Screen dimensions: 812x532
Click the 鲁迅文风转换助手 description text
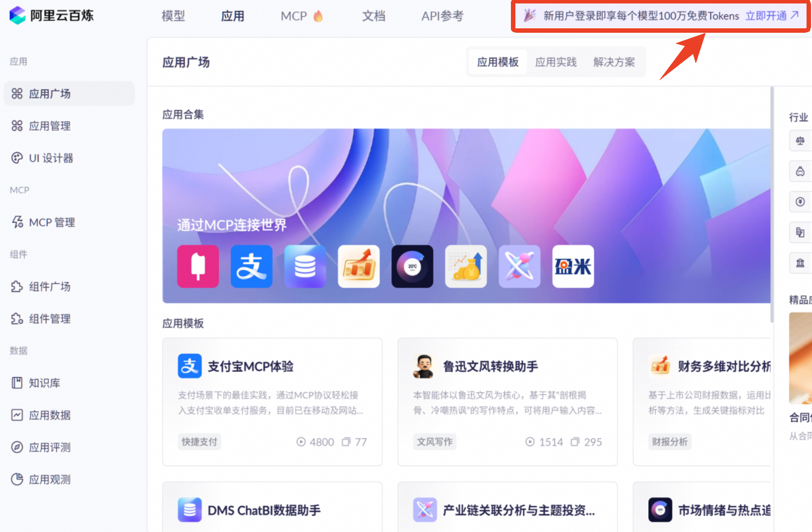click(507, 402)
